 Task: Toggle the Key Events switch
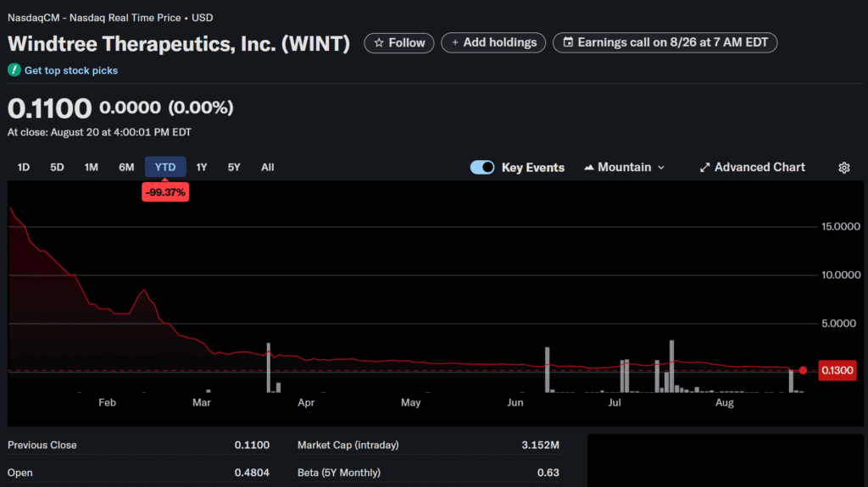(x=482, y=167)
